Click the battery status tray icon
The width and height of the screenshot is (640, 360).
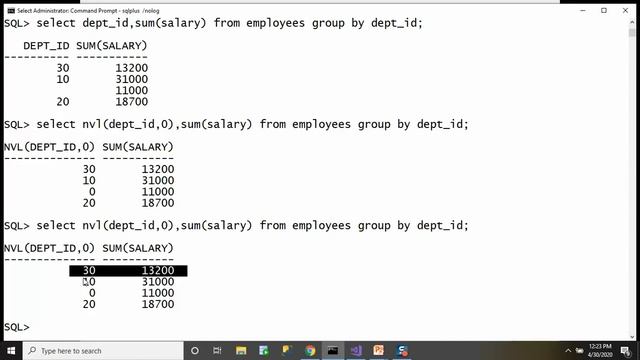579,351
